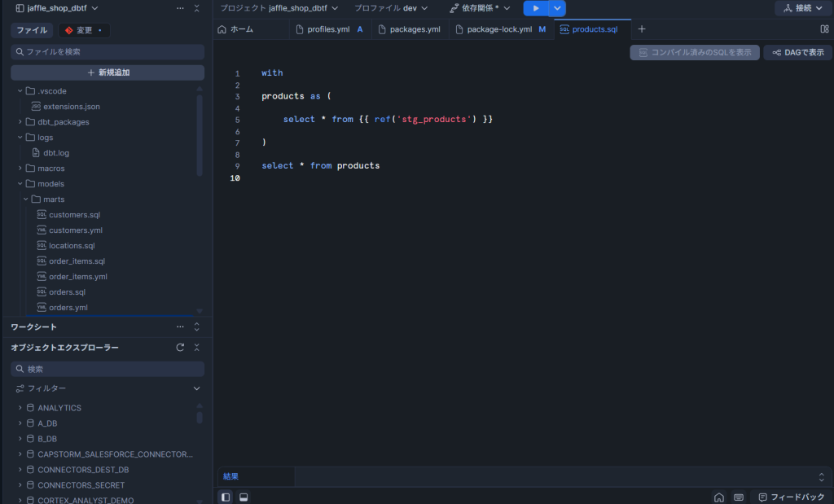Click the DAGで表示 button
The height and width of the screenshot is (504, 834).
(x=797, y=52)
